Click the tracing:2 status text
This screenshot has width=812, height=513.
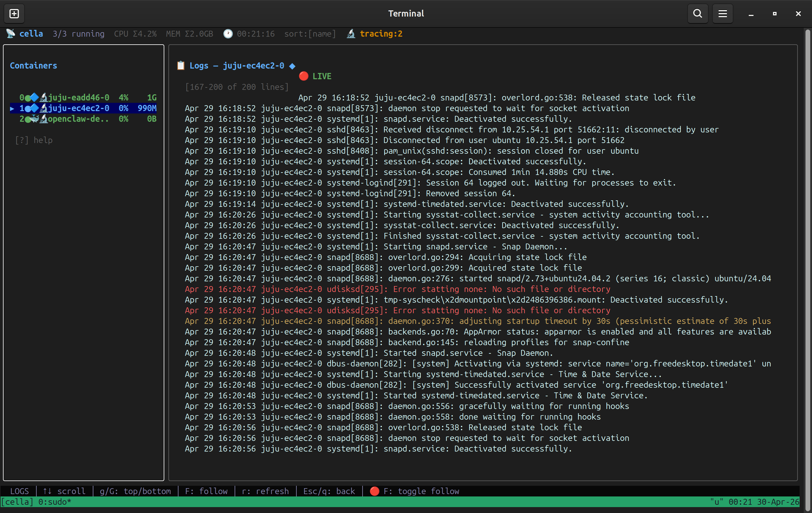(x=381, y=34)
